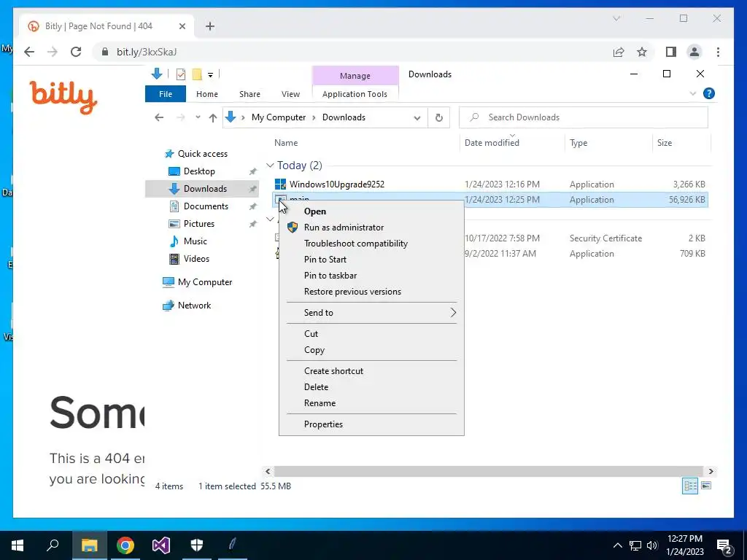
Task: Choose Pin to taskbar
Action: [371, 276]
